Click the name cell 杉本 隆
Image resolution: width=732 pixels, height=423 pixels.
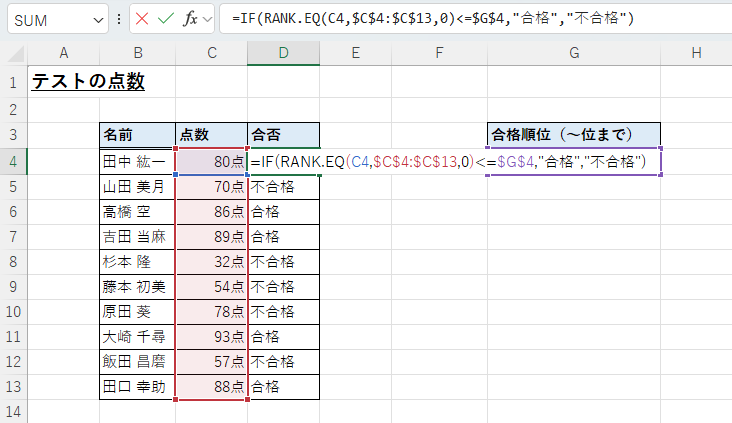point(137,261)
